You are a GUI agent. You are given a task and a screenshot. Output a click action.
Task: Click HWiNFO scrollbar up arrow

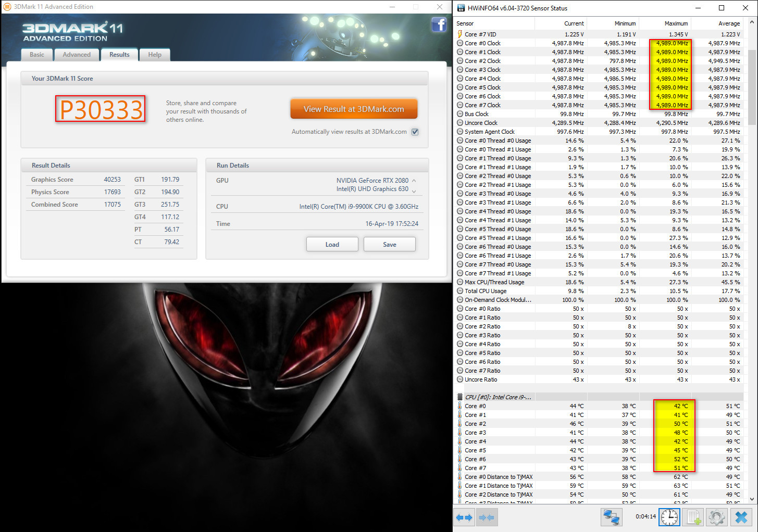pos(752,22)
